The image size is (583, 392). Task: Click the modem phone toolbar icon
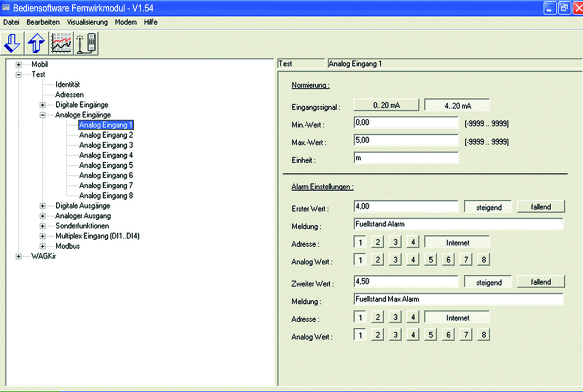tap(86, 43)
